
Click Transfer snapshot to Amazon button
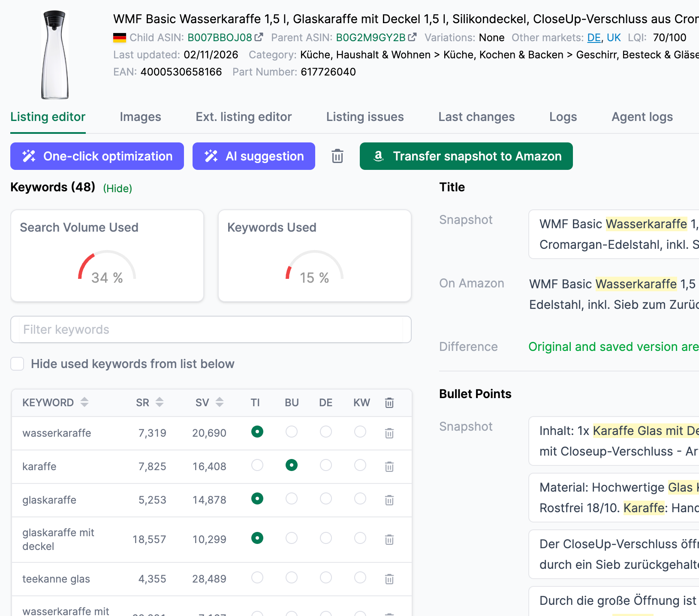[466, 156]
